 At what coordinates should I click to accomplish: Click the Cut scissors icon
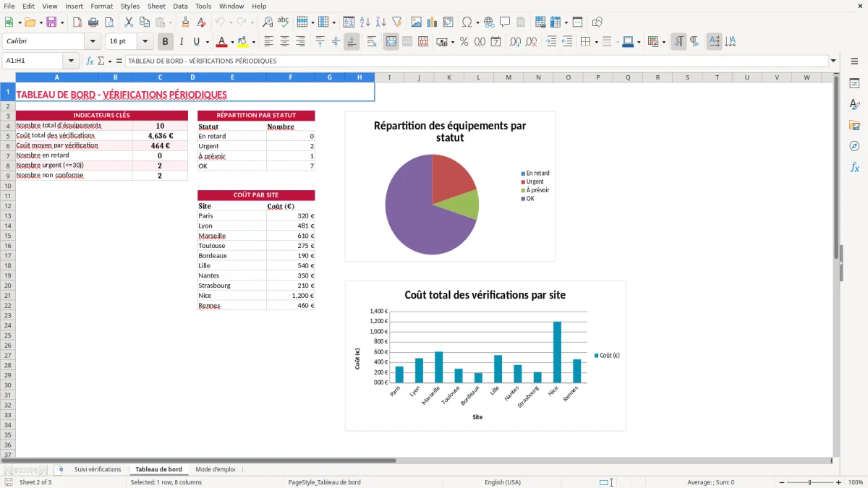click(129, 22)
